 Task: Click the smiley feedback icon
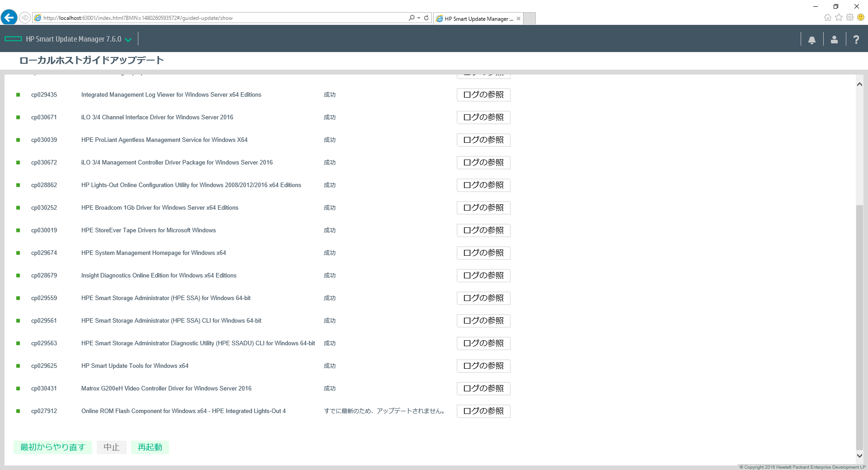(x=861, y=18)
